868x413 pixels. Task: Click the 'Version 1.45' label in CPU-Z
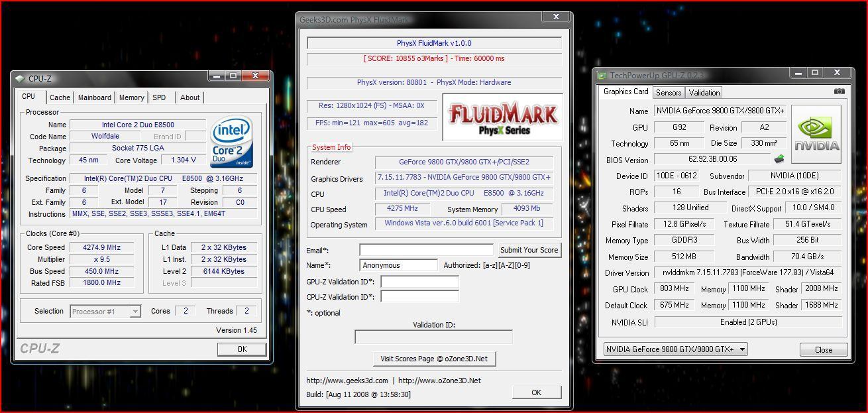[237, 330]
